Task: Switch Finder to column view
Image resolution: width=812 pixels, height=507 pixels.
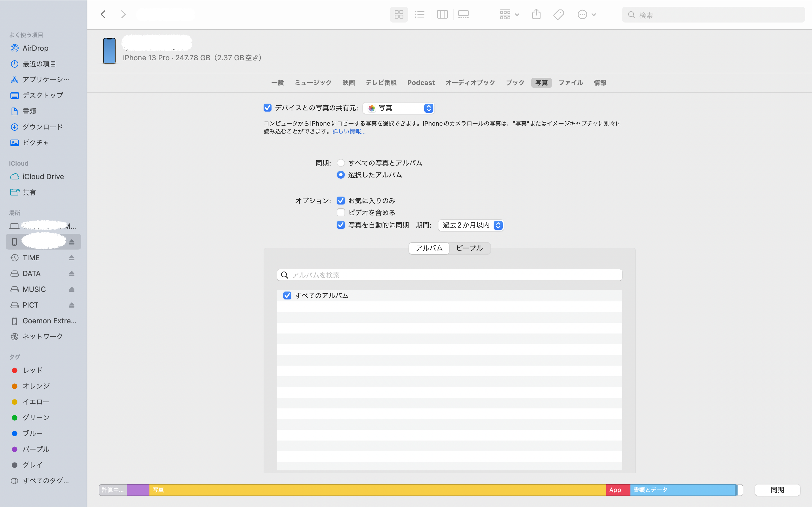Action: [442, 14]
